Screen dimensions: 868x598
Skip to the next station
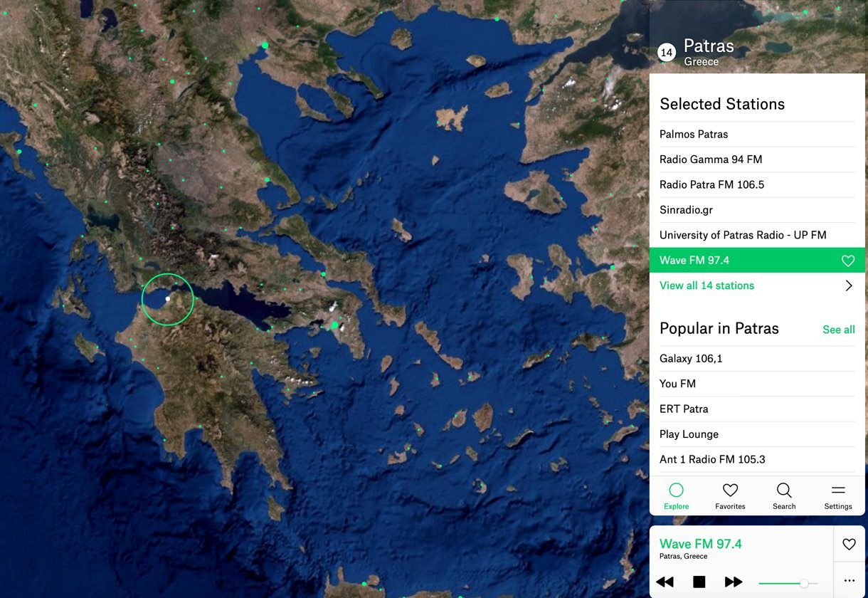(x=733, y=582)
